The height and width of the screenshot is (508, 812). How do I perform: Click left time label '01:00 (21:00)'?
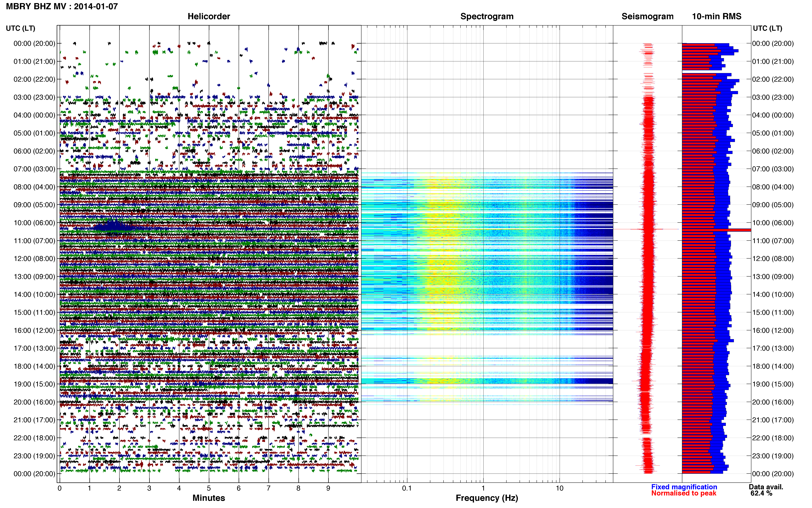click(x=34, y=62)
